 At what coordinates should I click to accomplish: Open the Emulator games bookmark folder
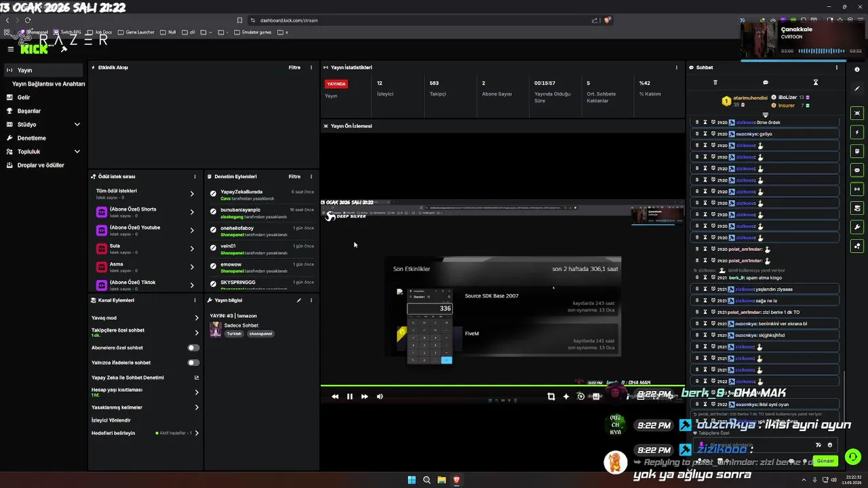252,33
